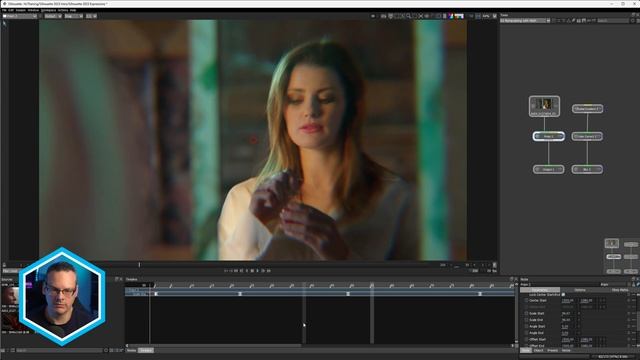Switch to the Notes tab at panel bottom
This screenshot has height=360, width=640.
[x=566, y=350]
